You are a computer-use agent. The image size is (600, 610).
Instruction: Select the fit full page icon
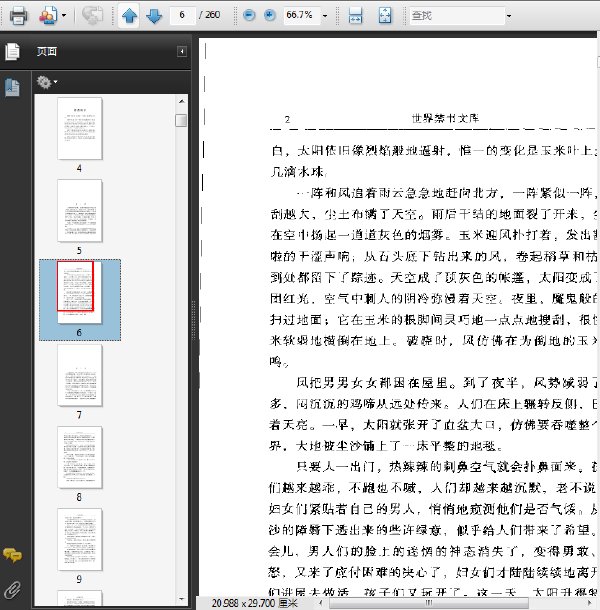tap(385, 16)
